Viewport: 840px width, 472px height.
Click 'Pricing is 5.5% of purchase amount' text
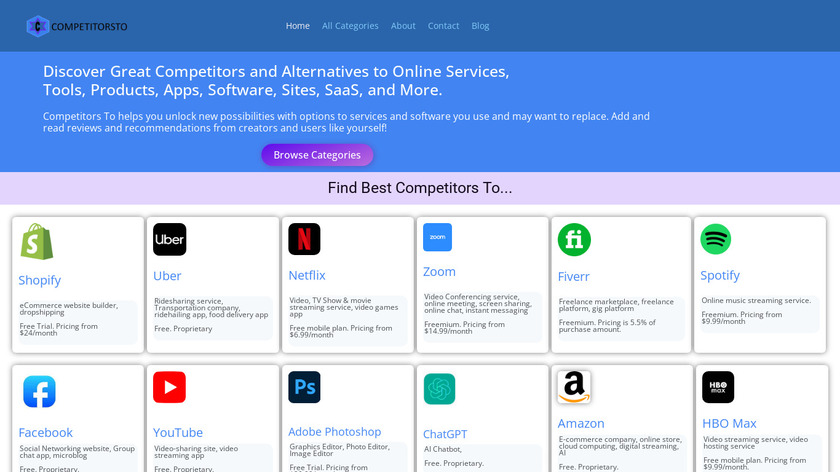607,326
